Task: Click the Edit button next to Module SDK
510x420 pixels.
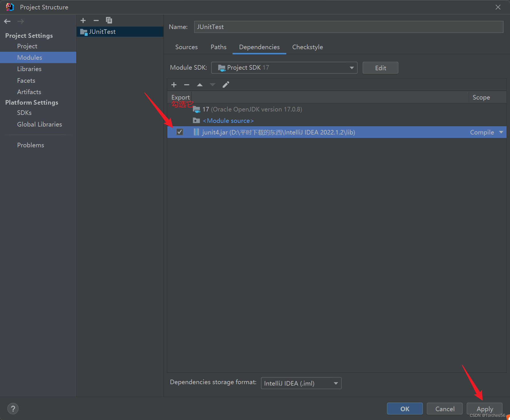Action: point(381,68)
